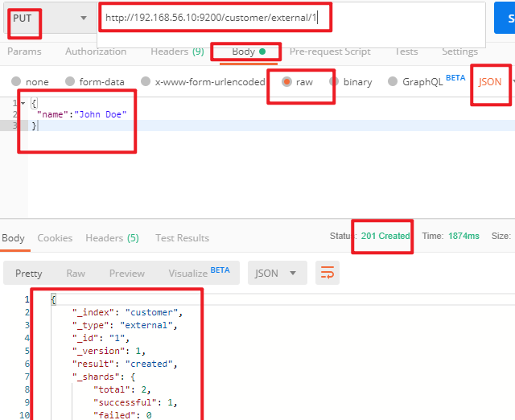Open the Test Results tab
This screenshot has width=515, height=420.
tap(183, 238)
